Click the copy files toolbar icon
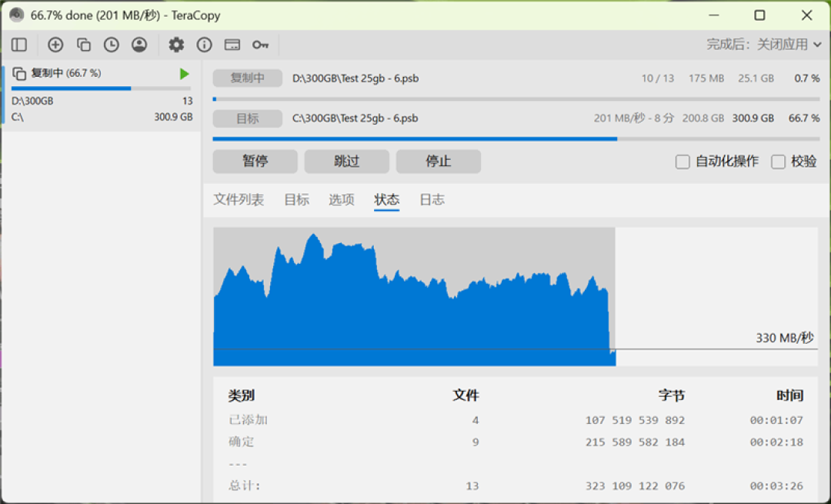This screenshot has width=831, height=504. (83, 45)
